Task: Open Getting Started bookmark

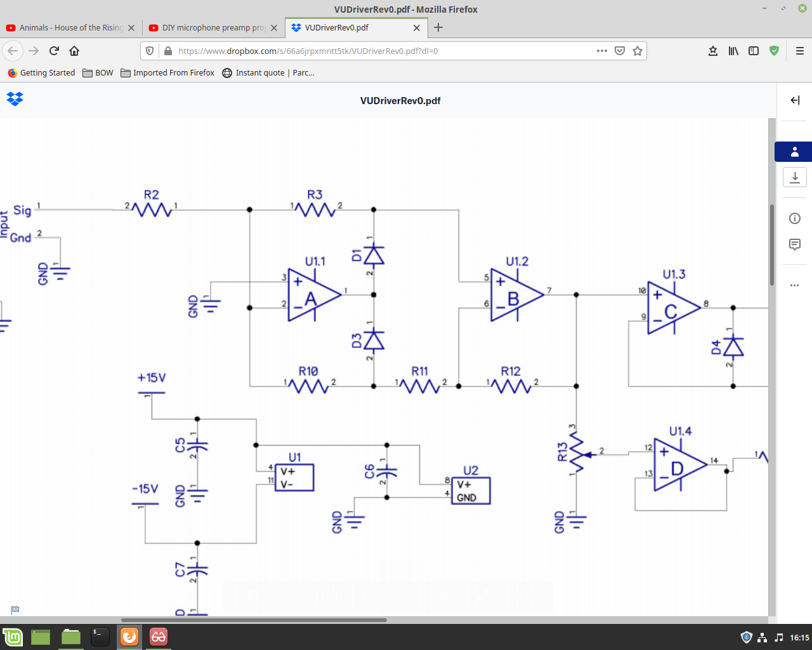Action: click(x=41, y=73)
